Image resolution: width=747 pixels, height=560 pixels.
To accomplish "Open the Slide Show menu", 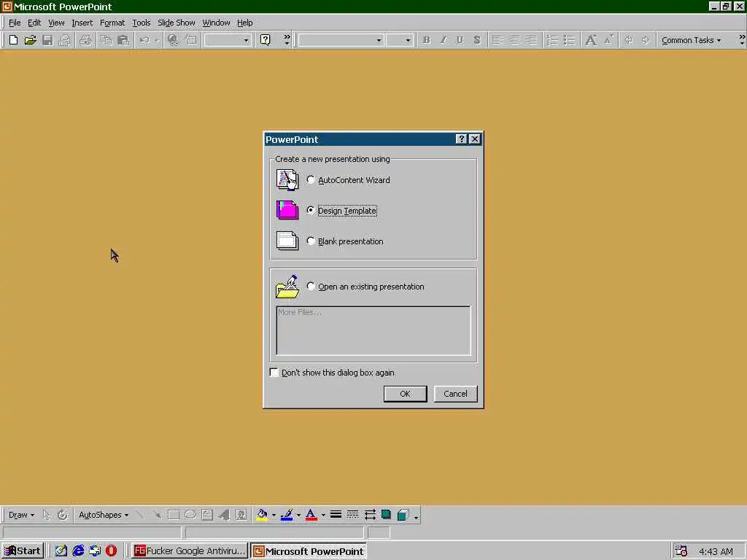I will [x=177, y=23].
